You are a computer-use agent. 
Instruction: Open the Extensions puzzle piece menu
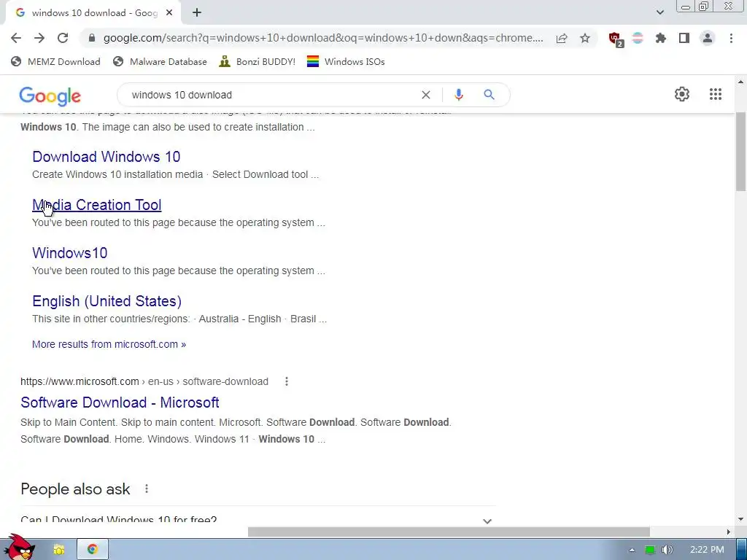coord(661,38)
